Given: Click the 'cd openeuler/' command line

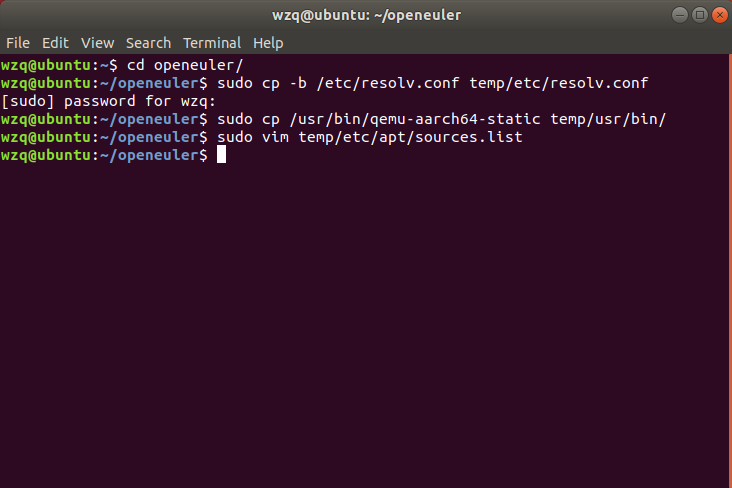Looking at the screenshot, I should coord(185,65).
